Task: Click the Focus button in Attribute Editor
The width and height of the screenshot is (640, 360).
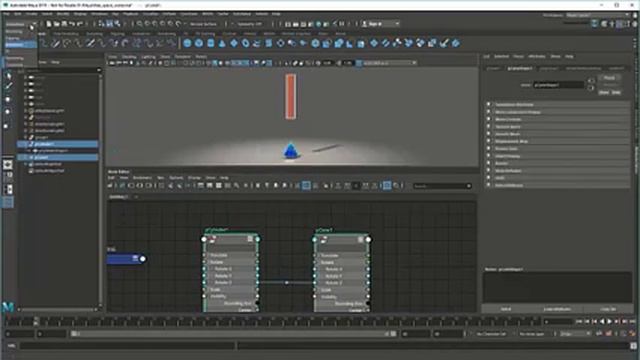Action: click(609, 78)
